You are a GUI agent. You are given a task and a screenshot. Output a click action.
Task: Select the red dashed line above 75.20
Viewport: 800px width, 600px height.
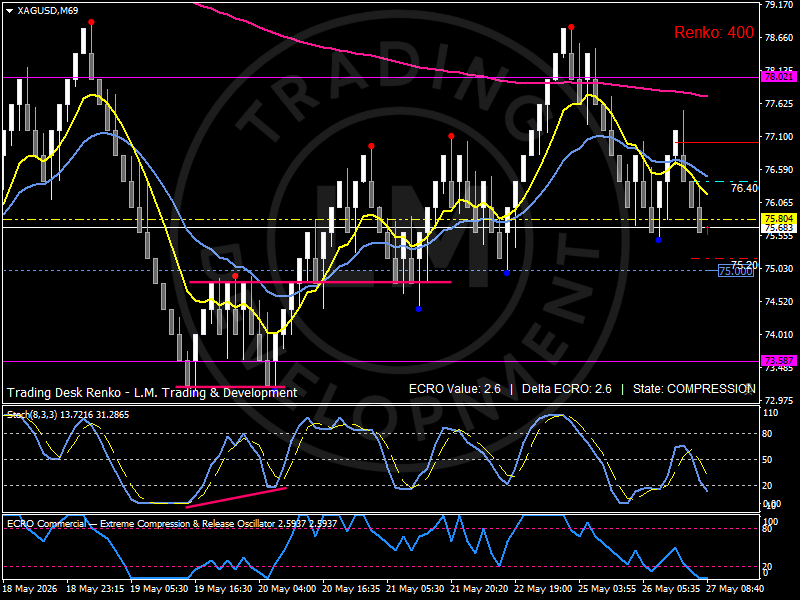724,259
